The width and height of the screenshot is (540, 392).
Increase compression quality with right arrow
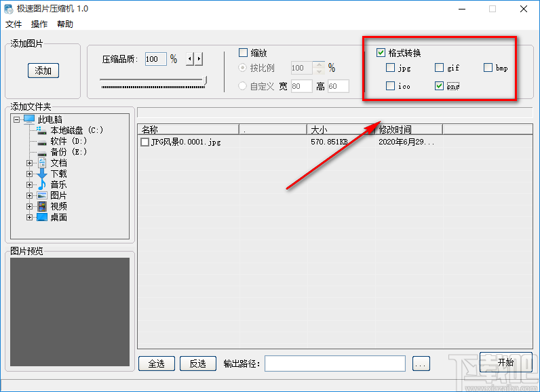199,59
